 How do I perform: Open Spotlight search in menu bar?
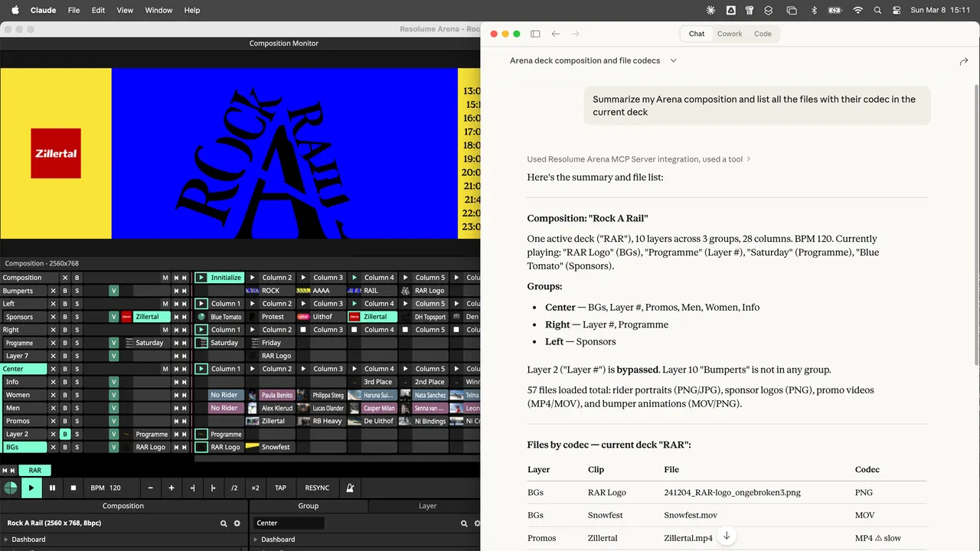click(x=877, y=10)
